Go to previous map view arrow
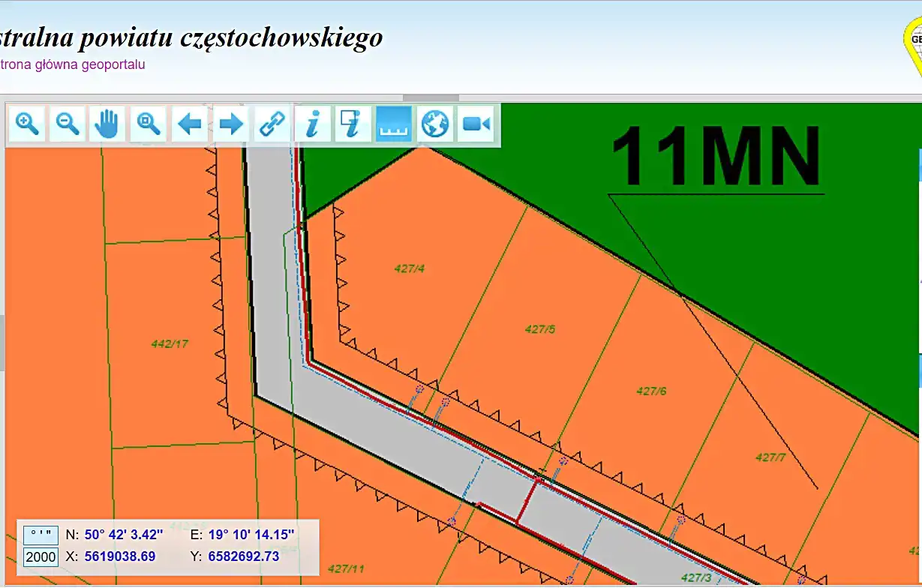 (190, 124)
